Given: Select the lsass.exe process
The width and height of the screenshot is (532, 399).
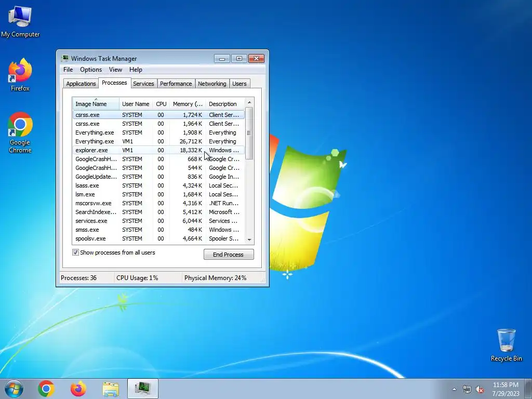Looking at the screenshot, I should (158, 185).
